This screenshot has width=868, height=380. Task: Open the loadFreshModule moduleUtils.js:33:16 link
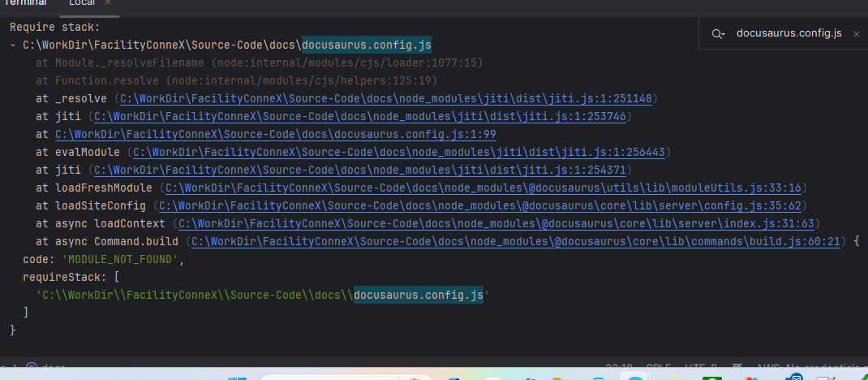click(x=483, y=188)
